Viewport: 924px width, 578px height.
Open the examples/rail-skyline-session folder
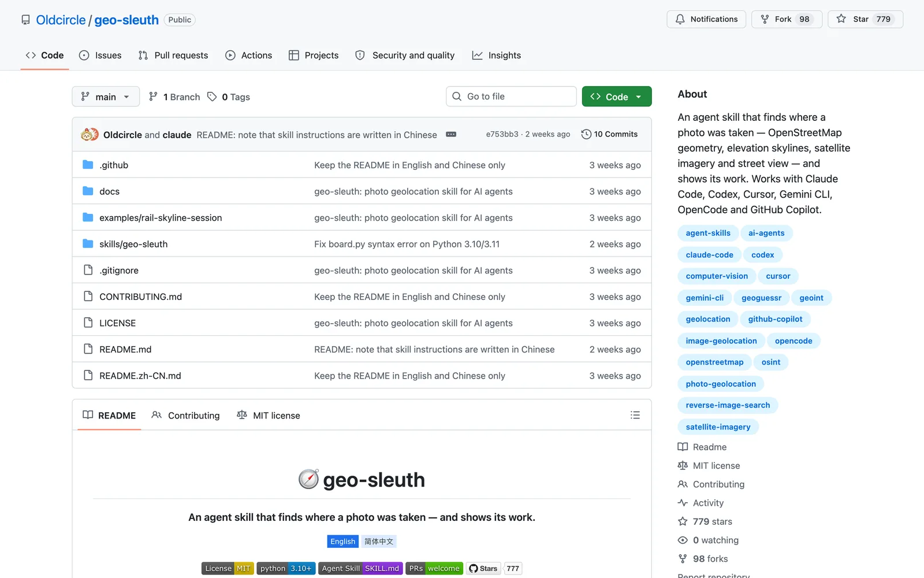click(161, 217)
